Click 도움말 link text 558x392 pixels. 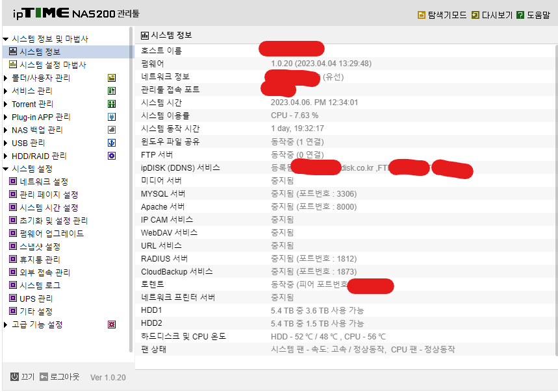point(539,15)
